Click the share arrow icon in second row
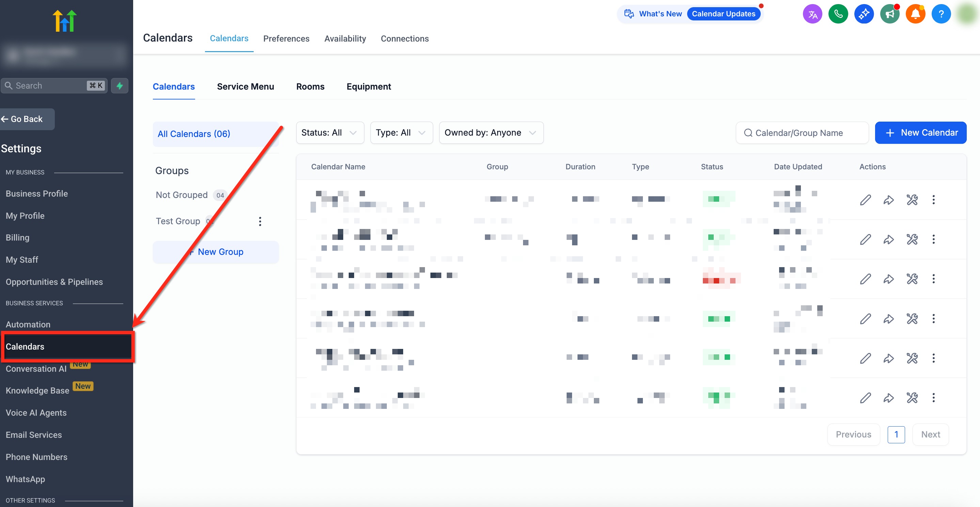The width and height of the screenshot is (980, 507). point(888,240)
